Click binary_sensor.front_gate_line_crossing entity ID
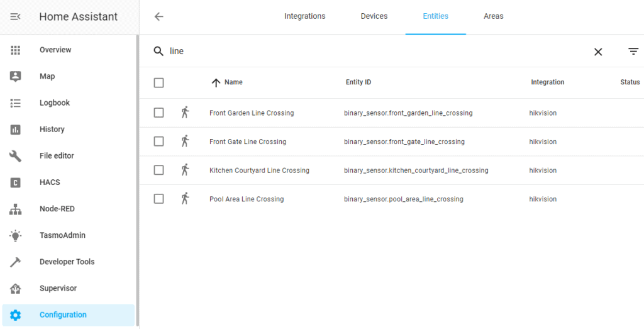 [x=404, y=142]
